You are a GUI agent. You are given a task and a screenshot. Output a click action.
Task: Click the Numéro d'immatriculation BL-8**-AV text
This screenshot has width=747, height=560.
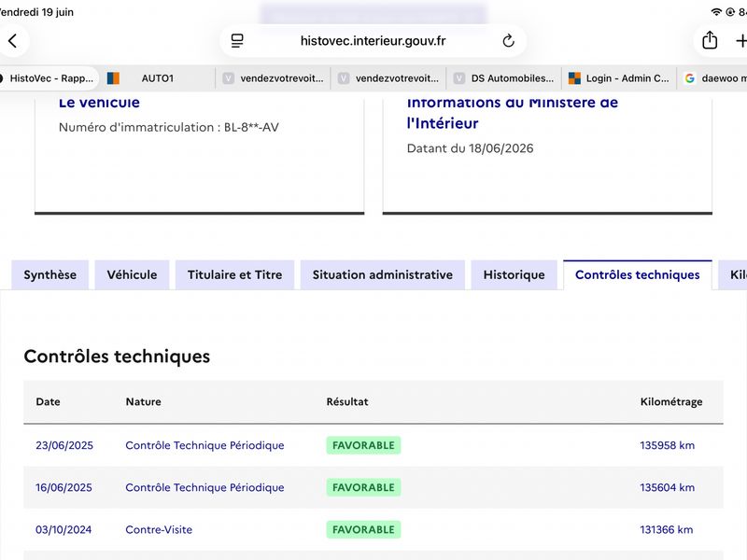(169, 127)
